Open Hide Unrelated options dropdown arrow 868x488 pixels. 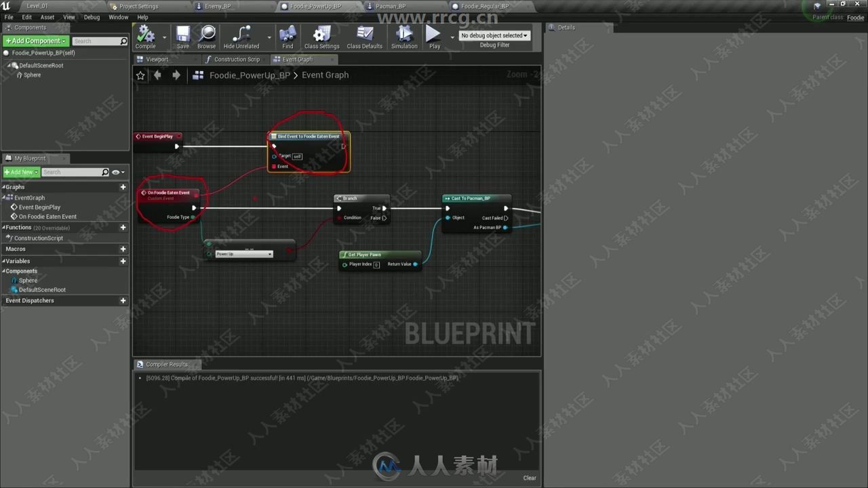pos(269,37)
